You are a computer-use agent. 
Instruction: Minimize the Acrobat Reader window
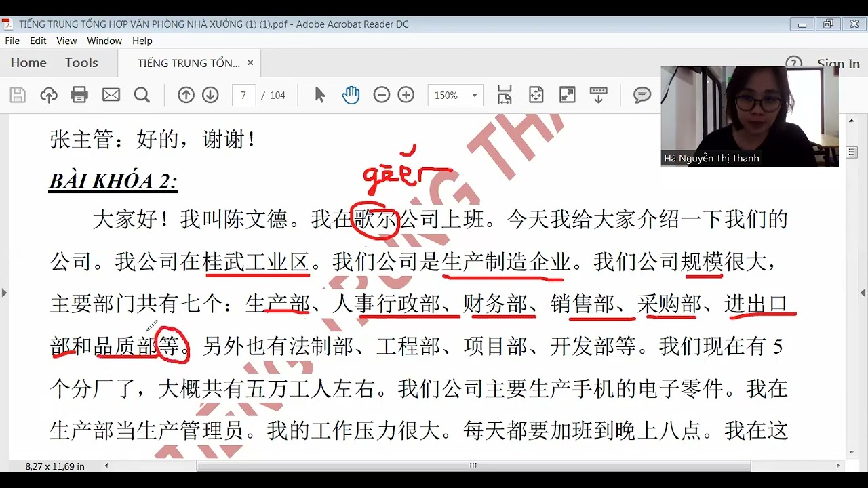click(802, 24)
